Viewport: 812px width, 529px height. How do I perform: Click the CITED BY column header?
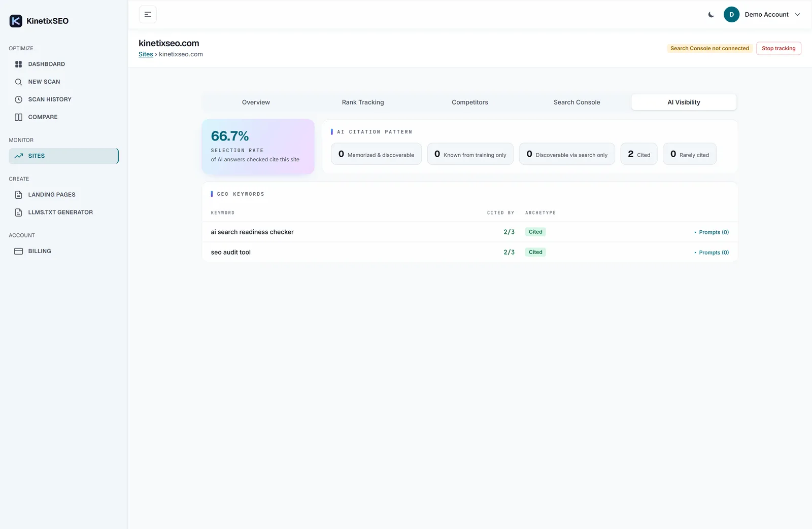pos(501,213)
